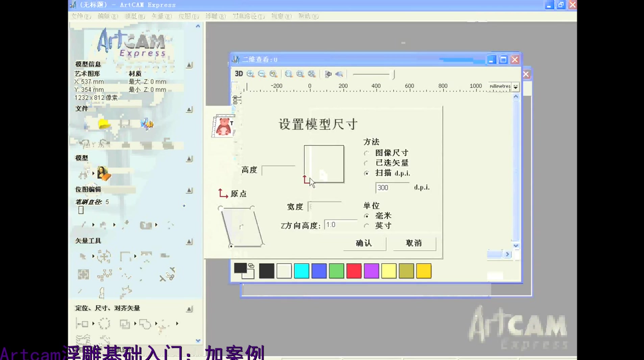Select the Zoom In tool
The height and width of the screenshot is (360, 644).
251,74
